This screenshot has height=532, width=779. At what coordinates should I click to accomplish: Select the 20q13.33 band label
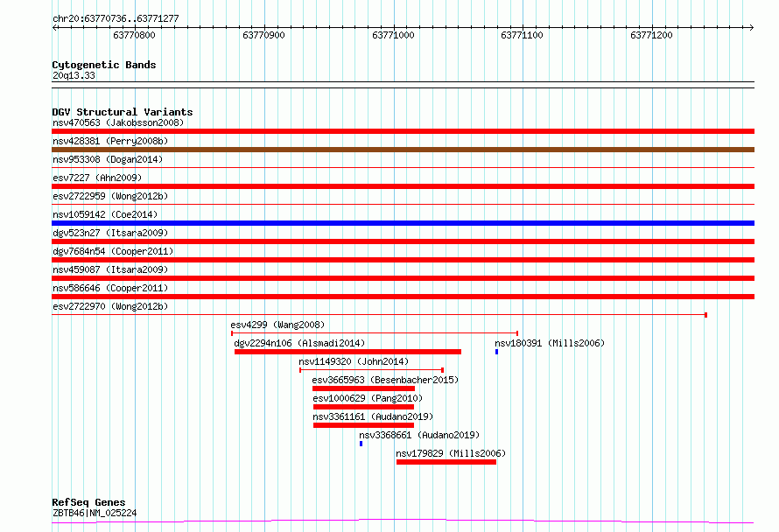tap(74, 75)
